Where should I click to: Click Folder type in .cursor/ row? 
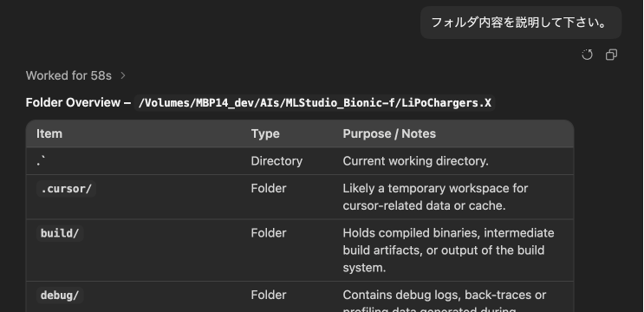[269, 188]
